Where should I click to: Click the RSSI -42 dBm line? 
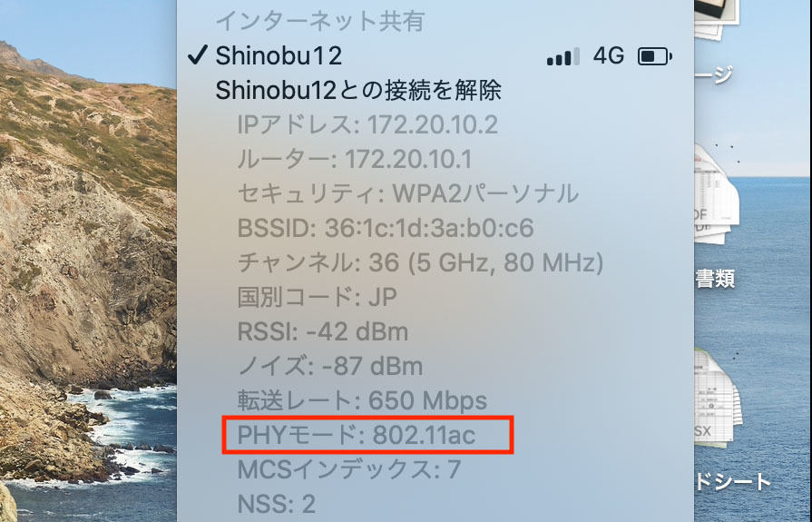323,331
